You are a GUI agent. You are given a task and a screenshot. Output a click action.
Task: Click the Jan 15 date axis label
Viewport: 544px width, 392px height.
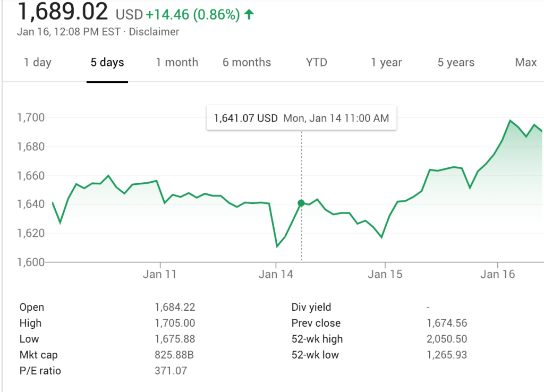coord(385,275)
